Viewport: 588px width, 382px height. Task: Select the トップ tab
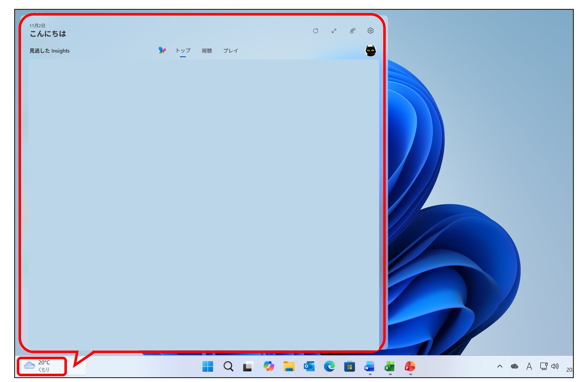point(183,51)
